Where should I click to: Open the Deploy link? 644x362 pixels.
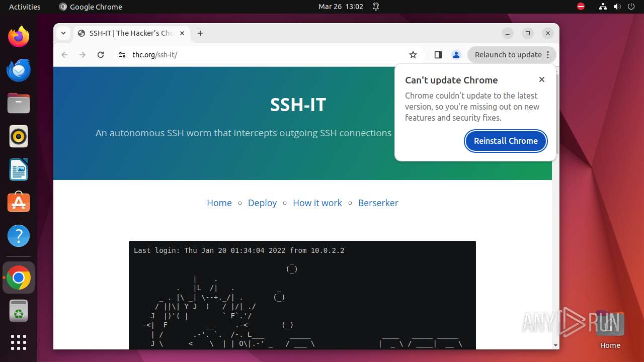262,203
